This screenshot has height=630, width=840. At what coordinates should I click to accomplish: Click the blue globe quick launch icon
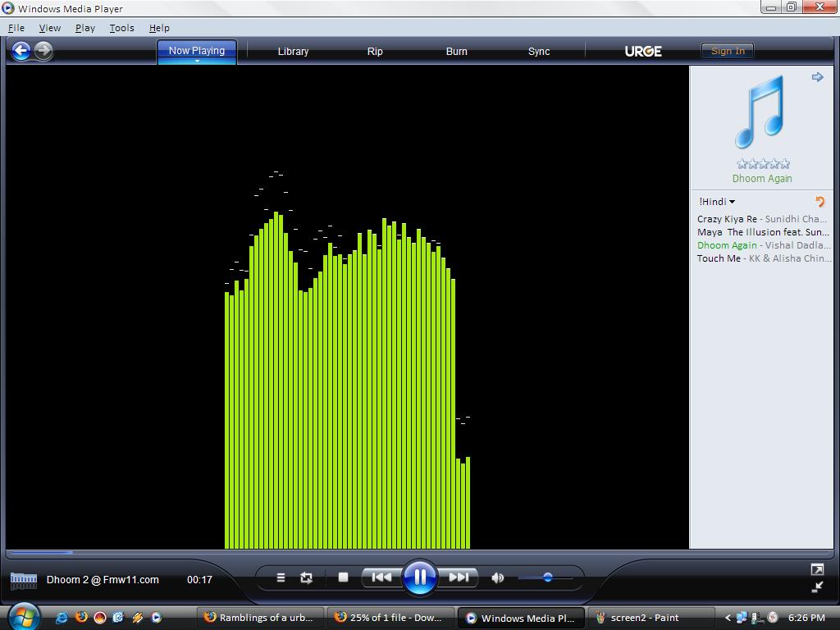118,618
